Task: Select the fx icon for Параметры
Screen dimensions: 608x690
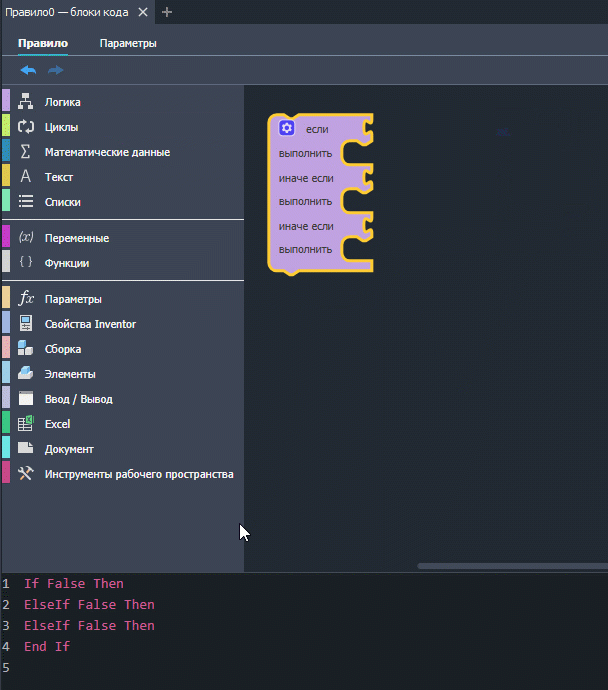Action: (26, 298)
